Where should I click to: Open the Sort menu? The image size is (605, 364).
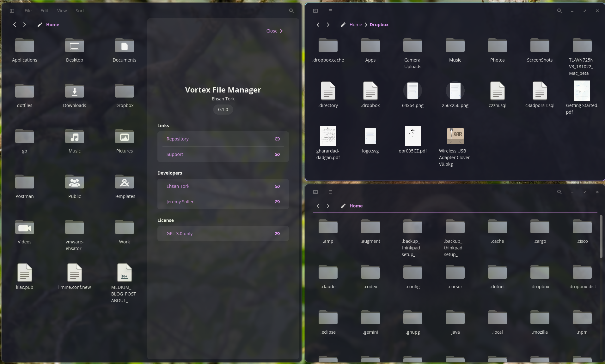coord(80,11)
